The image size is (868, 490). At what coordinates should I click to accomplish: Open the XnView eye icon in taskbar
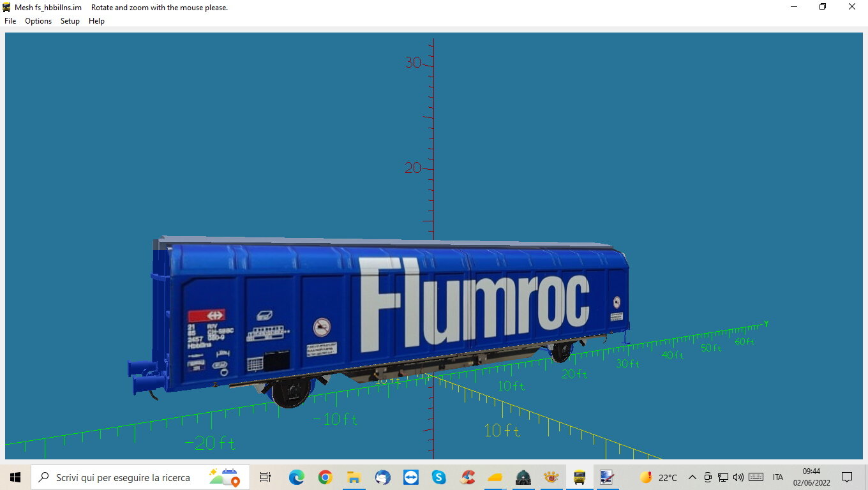(x=551, y=477)
